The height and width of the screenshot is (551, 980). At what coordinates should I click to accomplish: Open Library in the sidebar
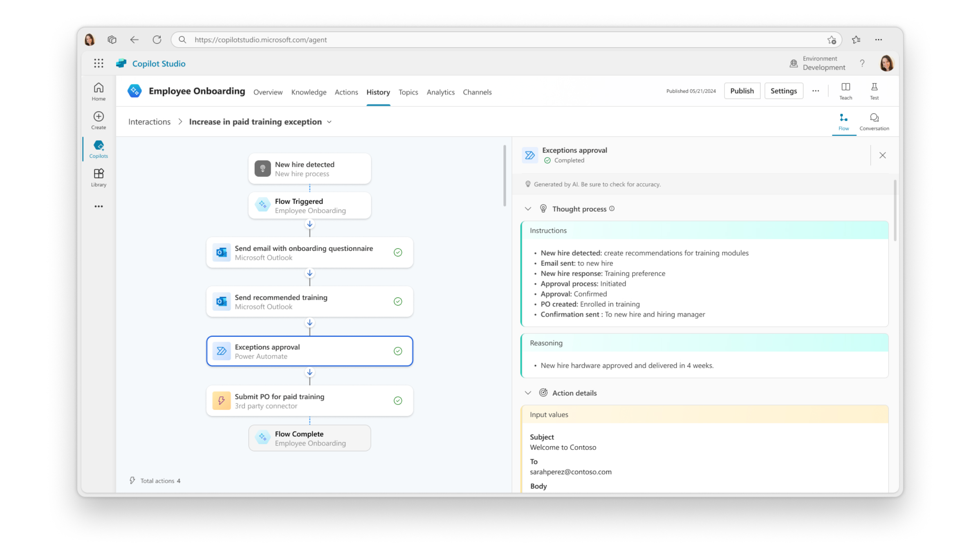[99, 178]
